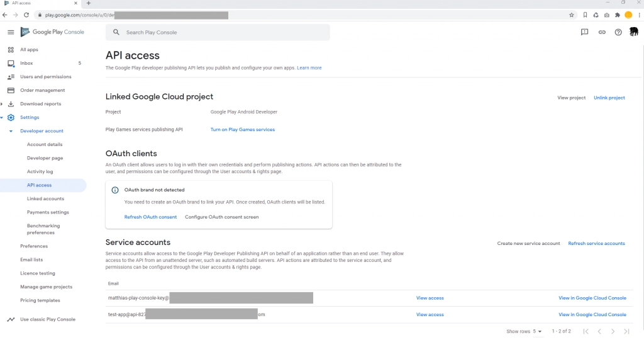Click the search magnifier icon

(x=116, y=32)
